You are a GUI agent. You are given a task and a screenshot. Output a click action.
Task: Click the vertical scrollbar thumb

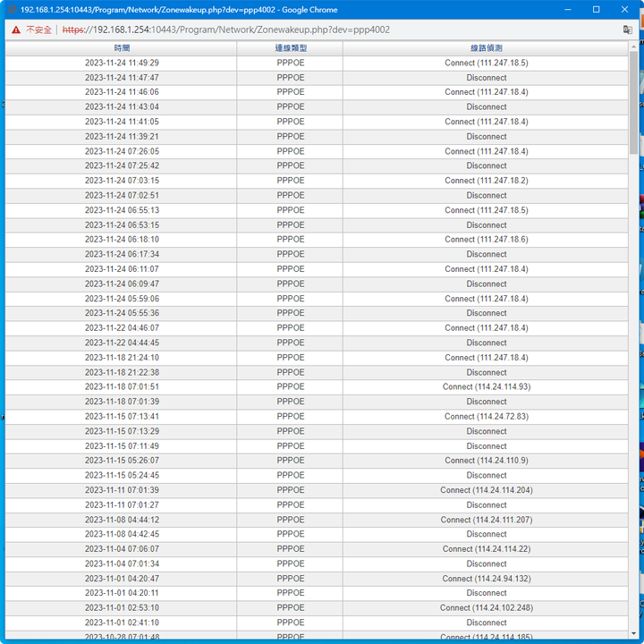pos(633,103)
